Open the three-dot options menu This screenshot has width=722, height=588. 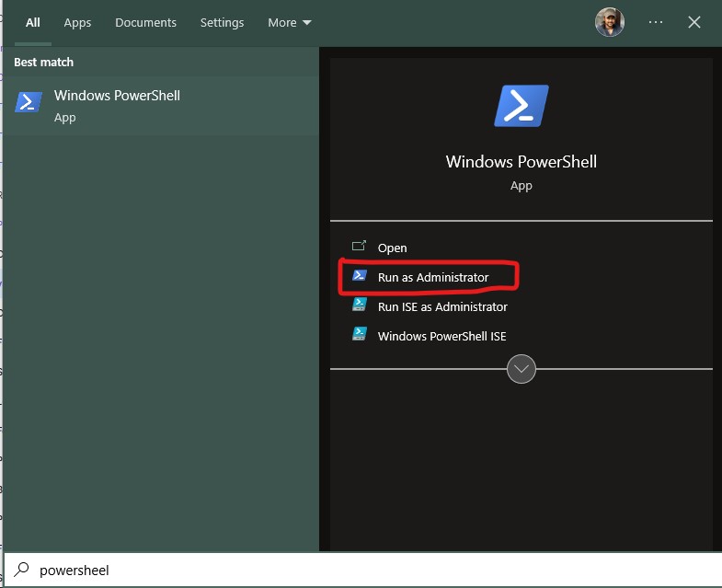coord(656,22)
